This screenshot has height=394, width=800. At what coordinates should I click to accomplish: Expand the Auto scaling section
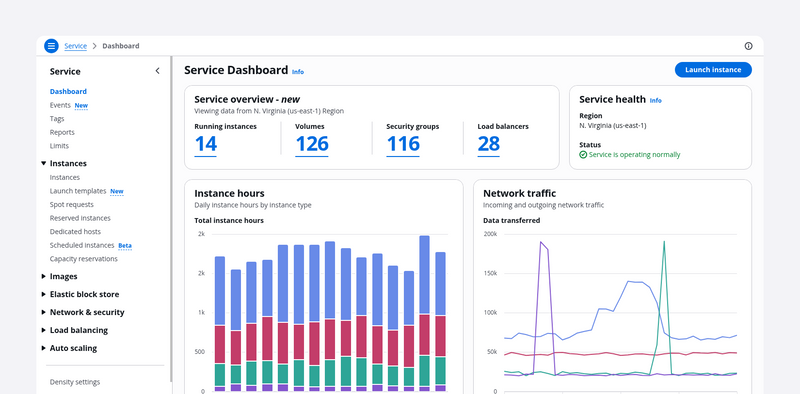tap(43, 348)
